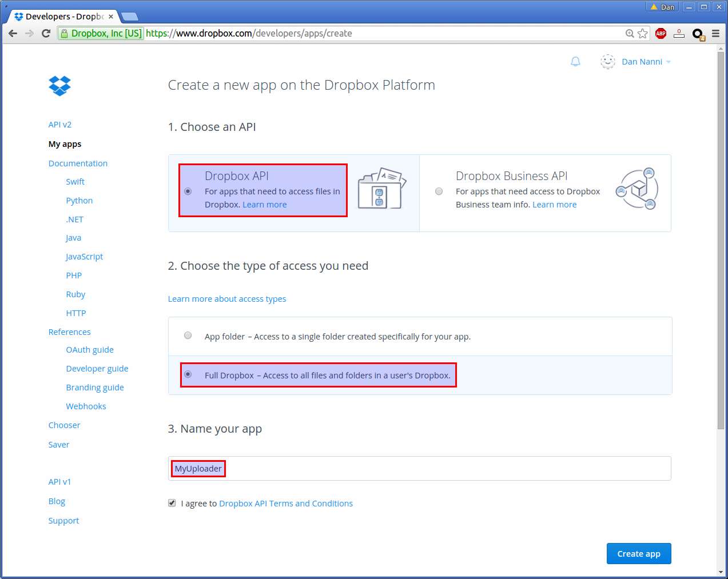Click the Dan profile badge in the title bar

[662, 7]
